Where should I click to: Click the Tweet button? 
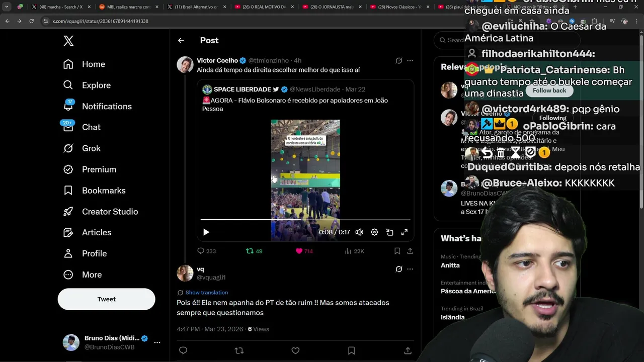pyautogui.click(x=106, y=299)
